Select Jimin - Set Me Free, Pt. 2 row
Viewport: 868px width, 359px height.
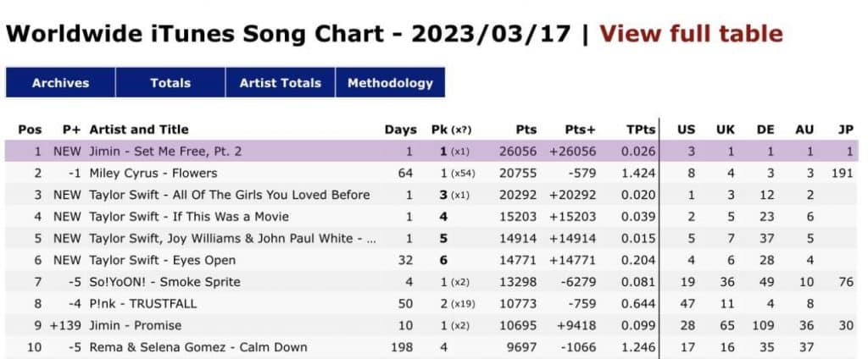(x=165, y=152)
